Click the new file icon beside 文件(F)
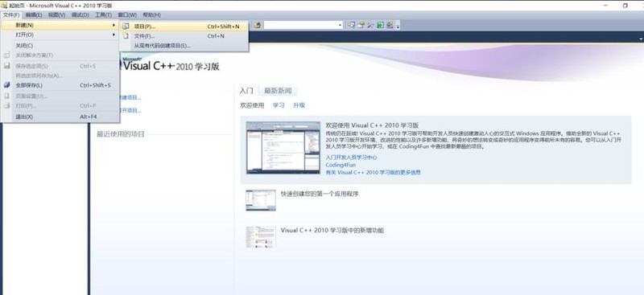644x295 pixels. pyautogui.click(x=126, y=36)
